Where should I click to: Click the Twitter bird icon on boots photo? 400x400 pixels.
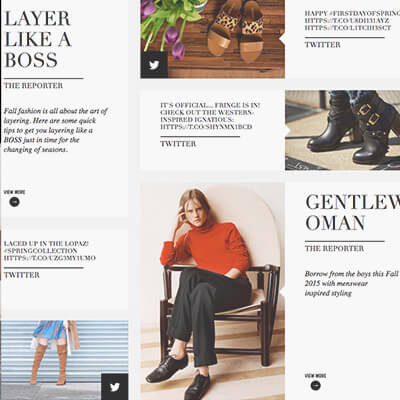tap(115, 387)
